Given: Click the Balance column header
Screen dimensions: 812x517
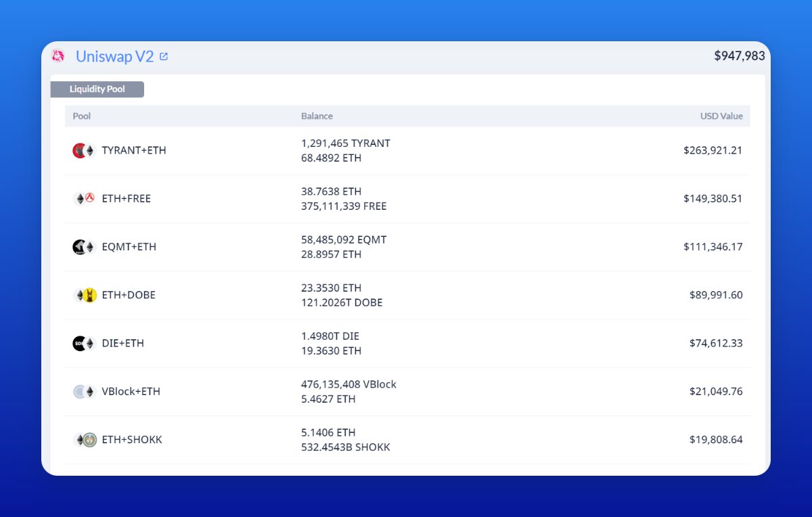Looking at the screenshot, I should (x=317, y=116).
